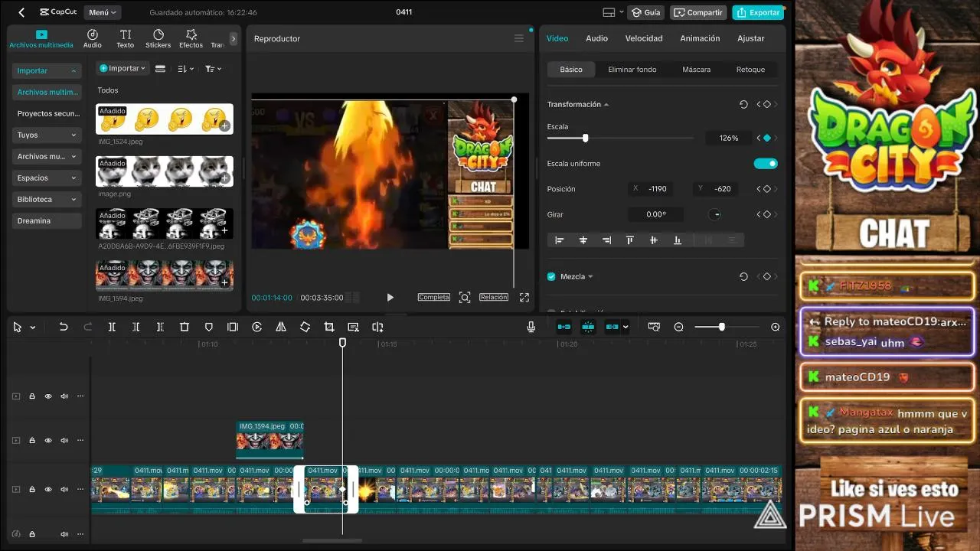
Task: Click the Girar rotation dial
Action: pyautogui.click(x=714, y=214)
